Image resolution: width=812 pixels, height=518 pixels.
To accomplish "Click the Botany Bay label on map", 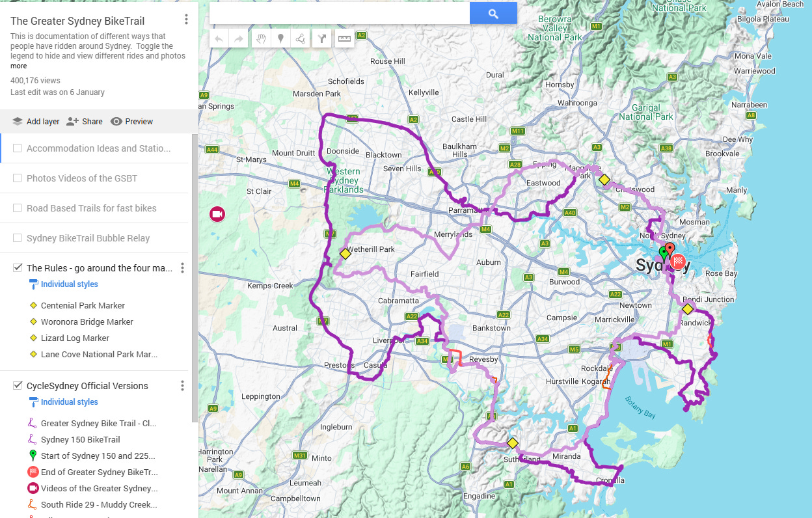I will click(641, 406).
